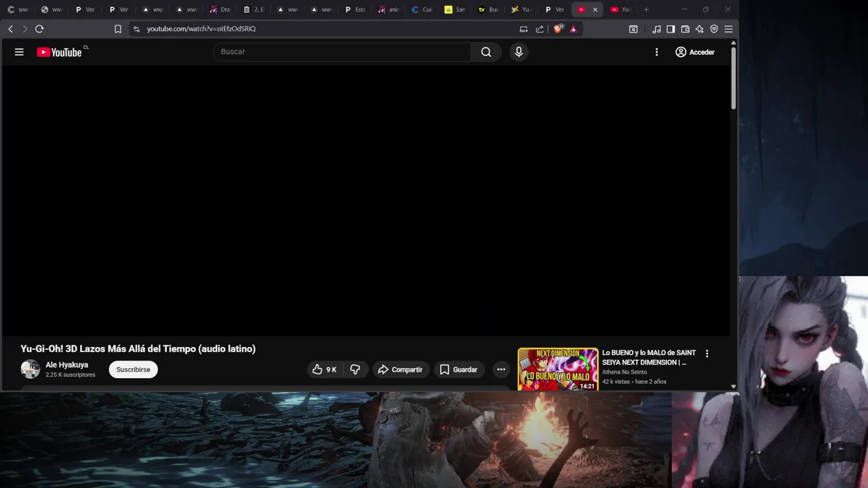The image size is (868, 488).
Task: Sign in with Acceder button
Action: coord(695,52)
